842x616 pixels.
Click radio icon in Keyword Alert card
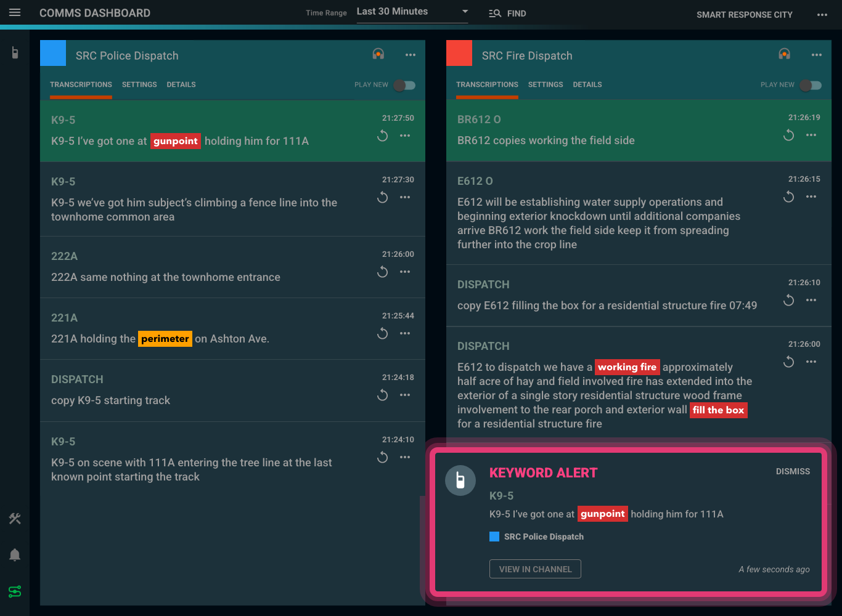point(460,480)
